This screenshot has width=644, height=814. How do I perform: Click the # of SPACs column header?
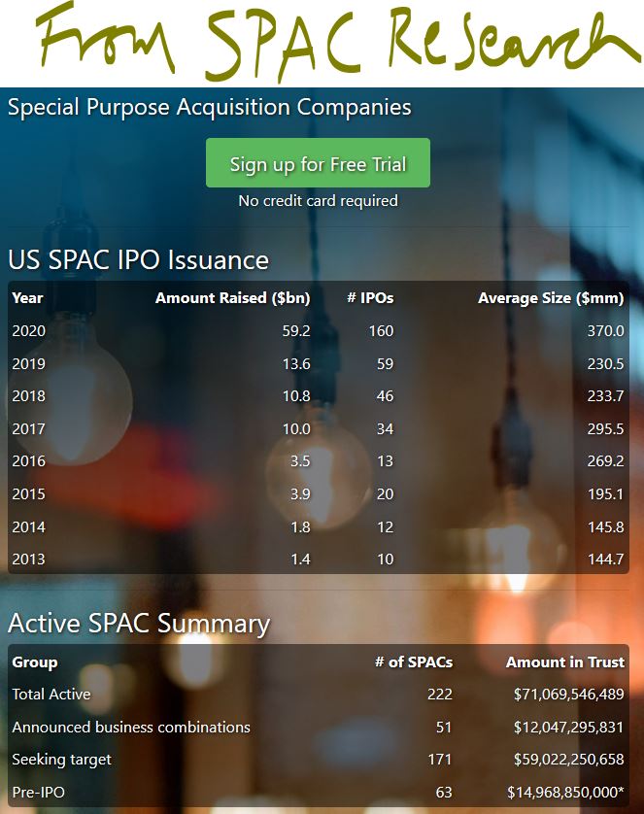[x=414, y=661]
